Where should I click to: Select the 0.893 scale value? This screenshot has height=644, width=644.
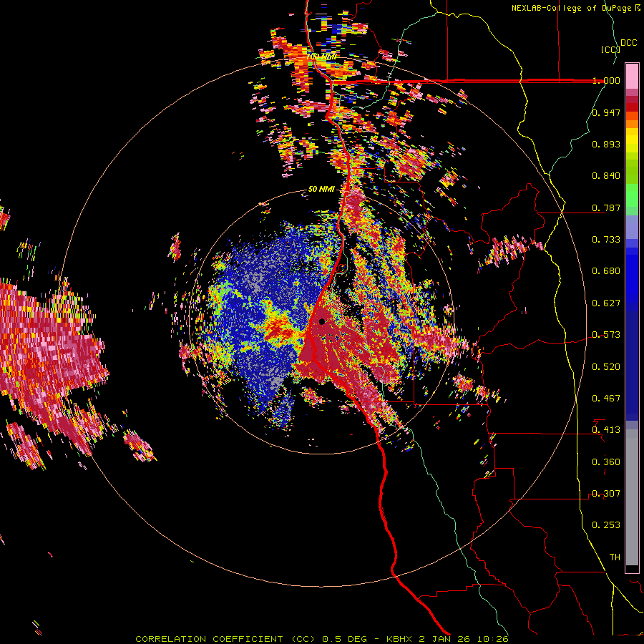[x=606, y=144]
